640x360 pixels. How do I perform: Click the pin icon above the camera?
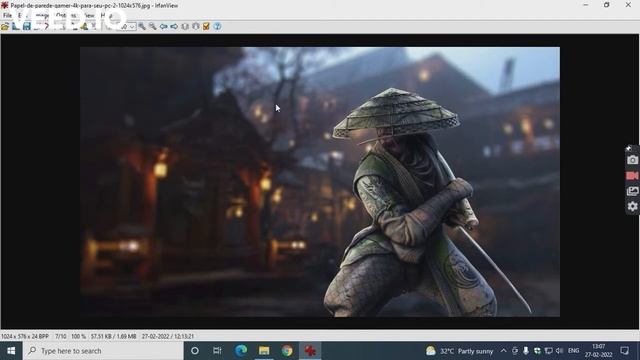tap(629, 148)
